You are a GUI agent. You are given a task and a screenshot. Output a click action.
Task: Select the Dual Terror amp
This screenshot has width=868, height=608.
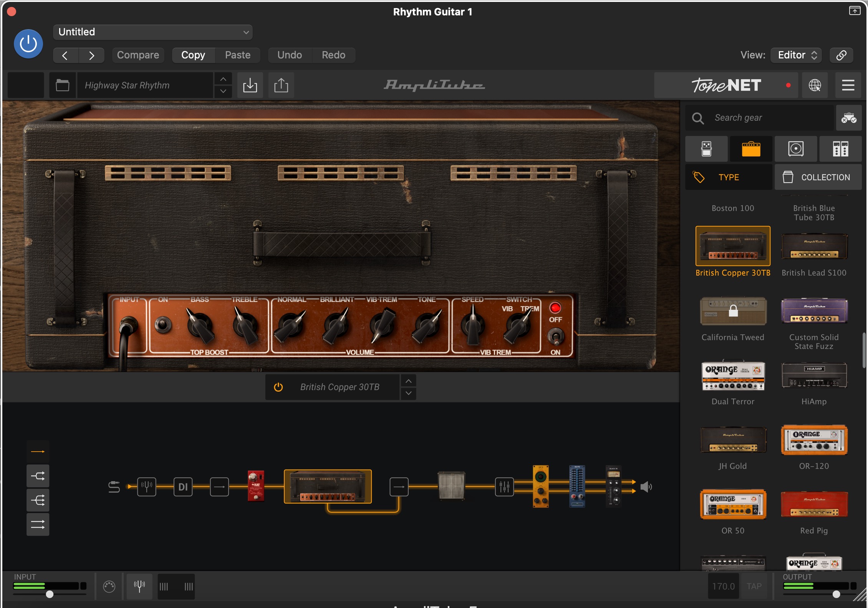coord(733,375)
